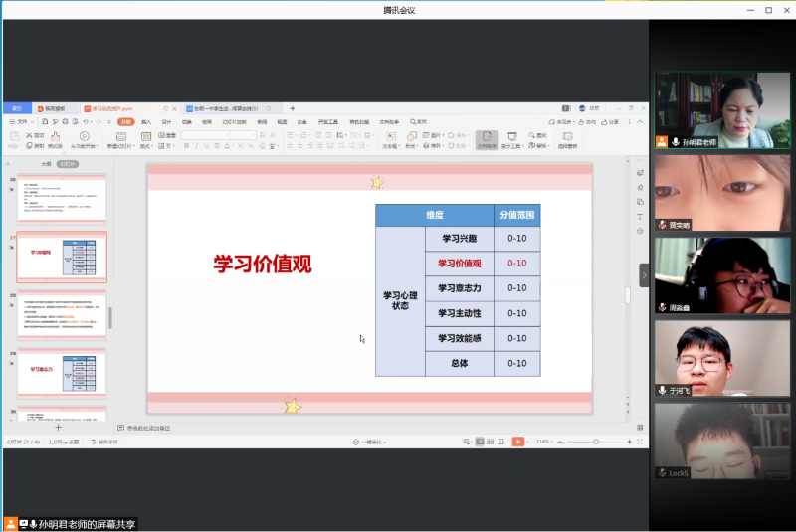Click the Format Painter (格式刷) icon
This screenshot has width=796, height=532.
point(56,137)
